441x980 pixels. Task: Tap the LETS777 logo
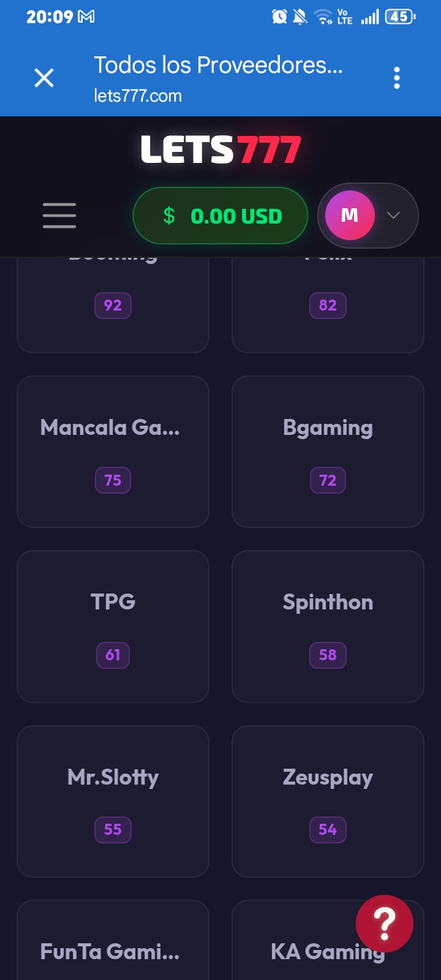click(221, 150)
